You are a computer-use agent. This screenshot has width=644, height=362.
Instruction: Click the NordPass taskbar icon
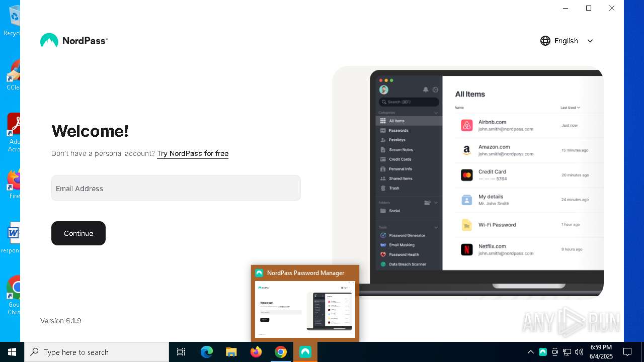(x=305, y=352)
